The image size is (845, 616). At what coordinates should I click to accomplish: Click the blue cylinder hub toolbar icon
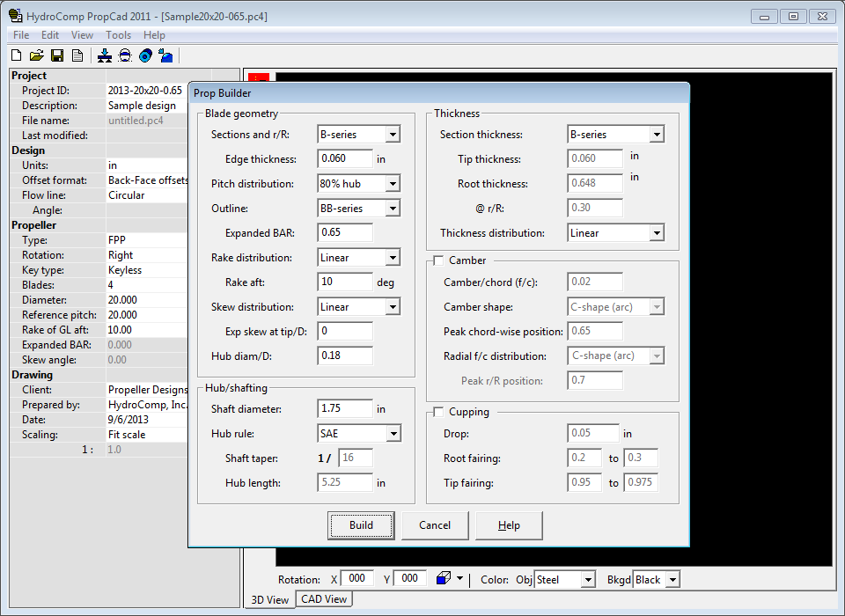(x=145, y=55)
